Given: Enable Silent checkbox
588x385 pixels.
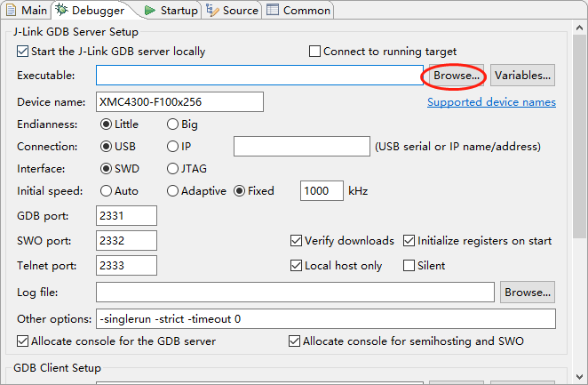Looking at the screenshot, I should [409, 266].
